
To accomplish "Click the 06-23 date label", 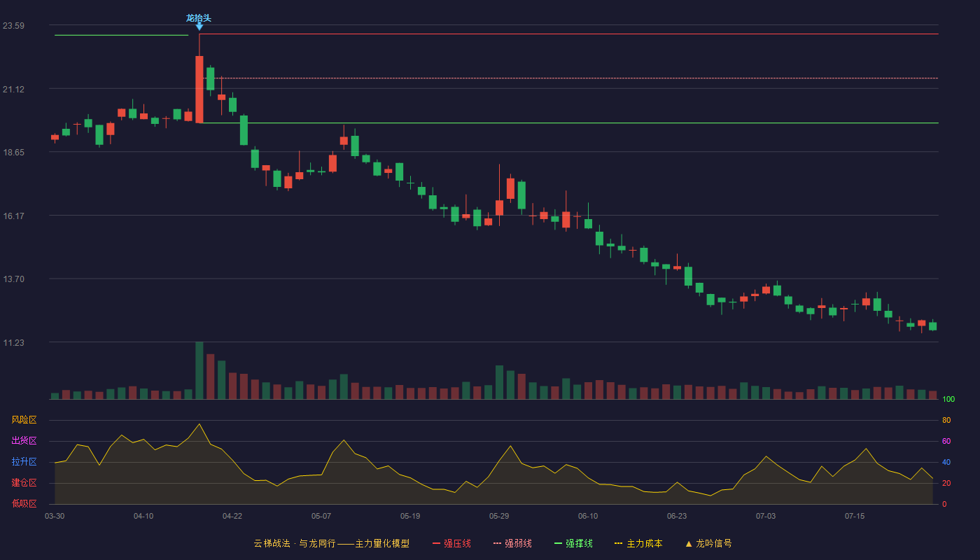I will pyautogui.click(x=677, y=516).
